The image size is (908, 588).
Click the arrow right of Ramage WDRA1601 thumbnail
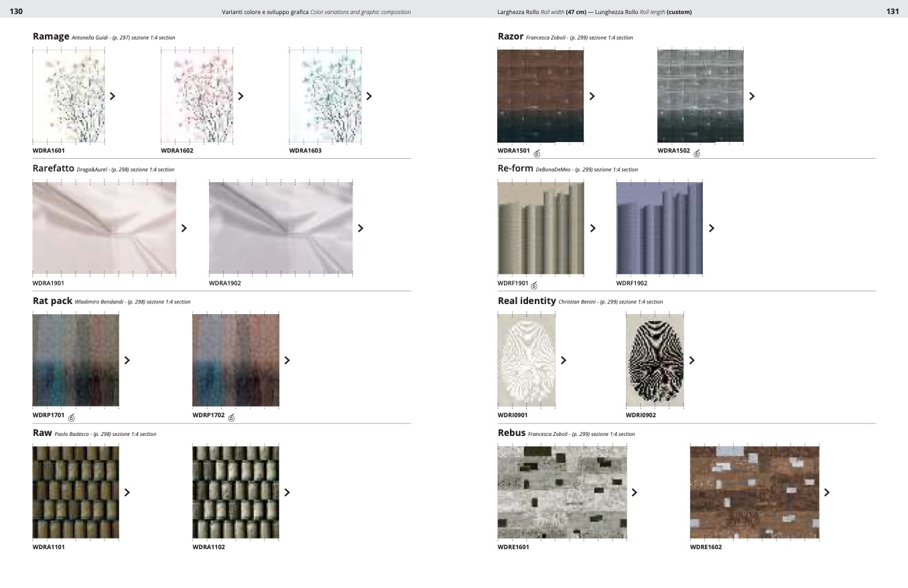[113, 96]
